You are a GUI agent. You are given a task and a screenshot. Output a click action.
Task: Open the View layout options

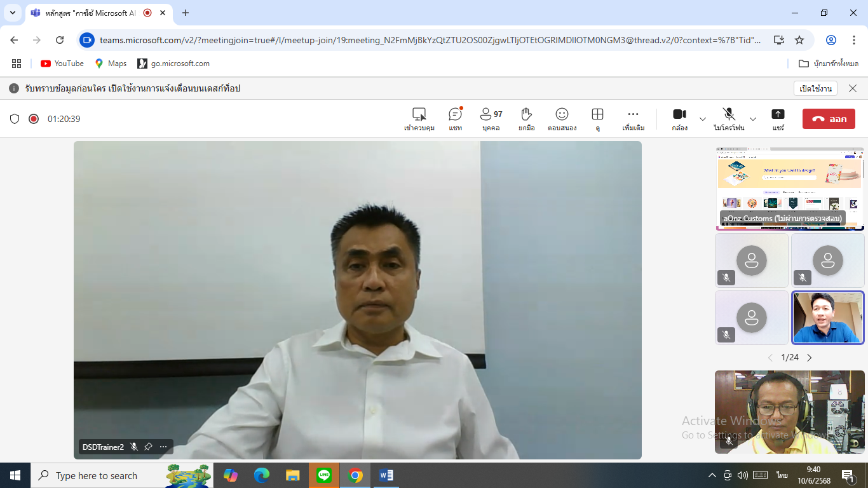tap(597, 118)
